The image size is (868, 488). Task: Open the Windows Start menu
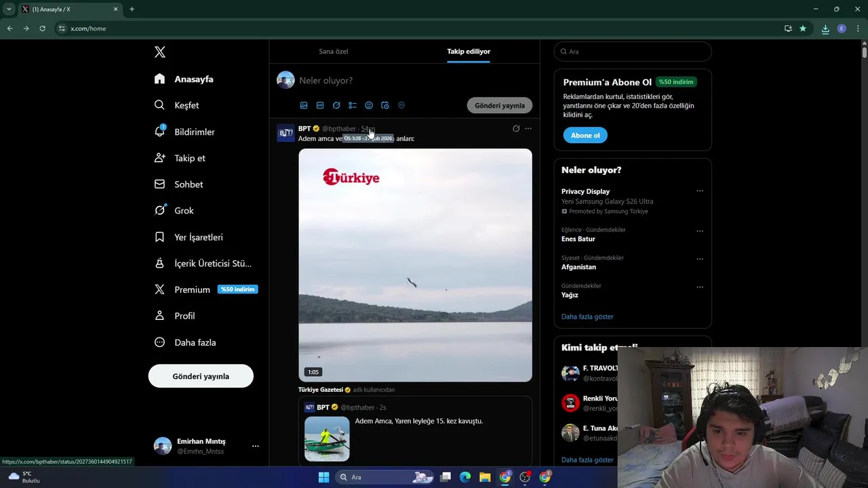pos(323,477)
